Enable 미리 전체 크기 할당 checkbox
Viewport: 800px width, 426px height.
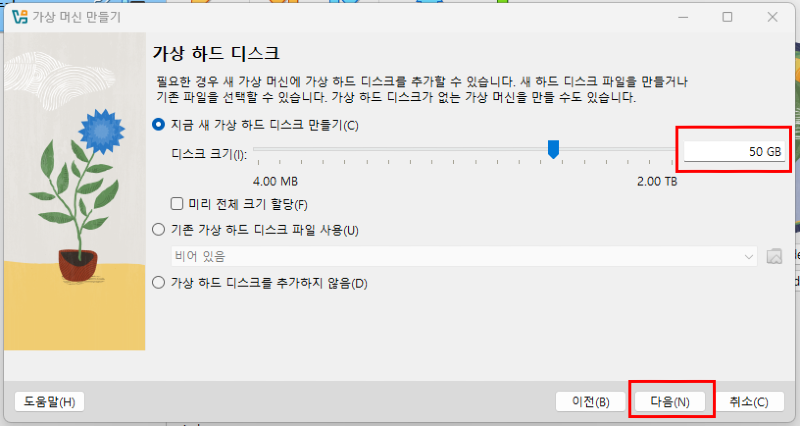[x=177, y=204]
